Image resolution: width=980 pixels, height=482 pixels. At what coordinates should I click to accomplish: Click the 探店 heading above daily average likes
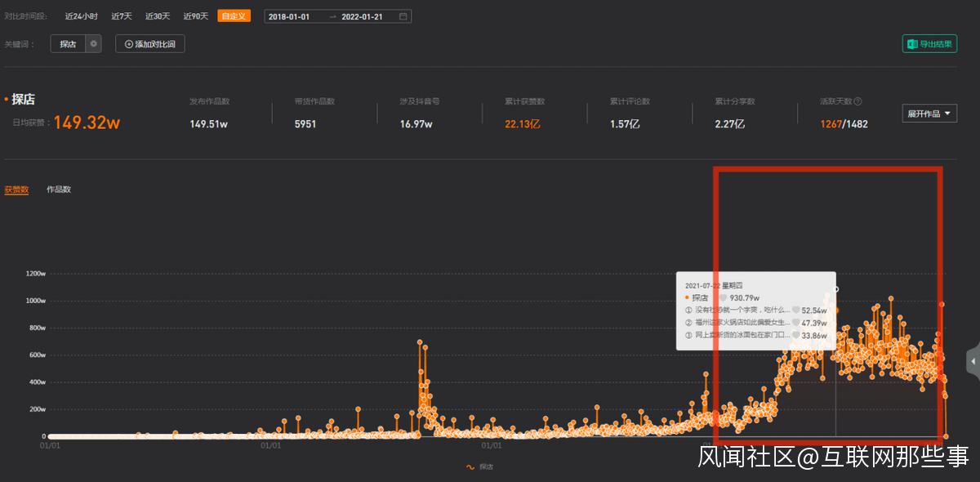(x=24, y=100)
